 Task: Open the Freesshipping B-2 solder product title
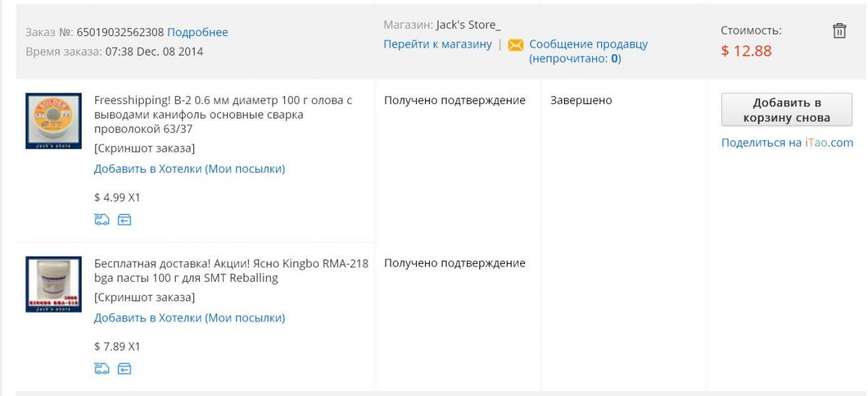tap(223, 114)
